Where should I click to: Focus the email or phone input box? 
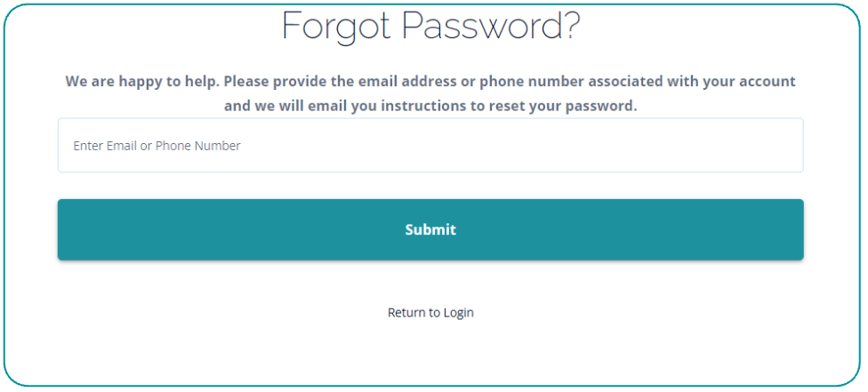coord(430,146)
